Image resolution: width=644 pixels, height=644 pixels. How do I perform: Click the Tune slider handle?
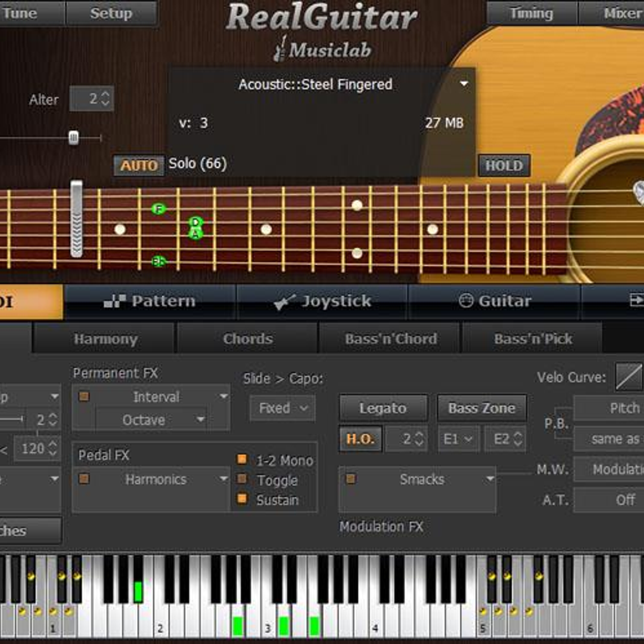74,138
